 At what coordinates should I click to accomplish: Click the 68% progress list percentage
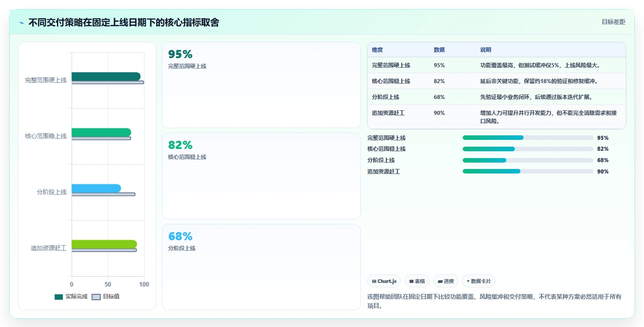(603, 160)
